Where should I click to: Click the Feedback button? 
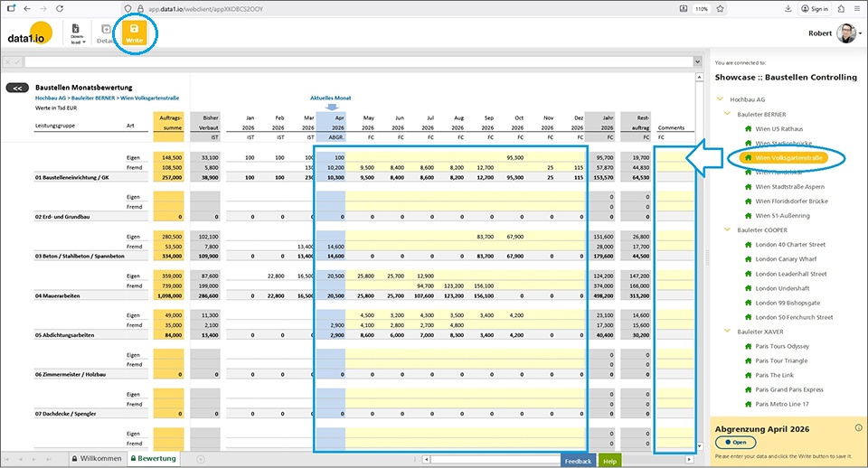click(578, 460)
